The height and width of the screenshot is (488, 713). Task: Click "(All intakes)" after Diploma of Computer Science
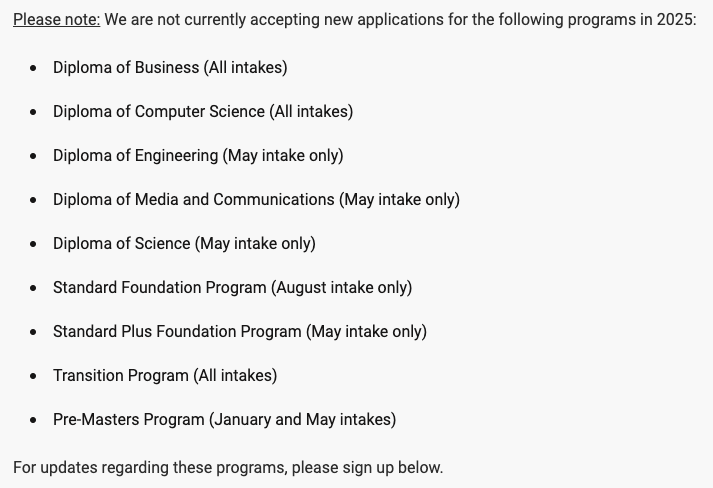click(x=311, y=111)
